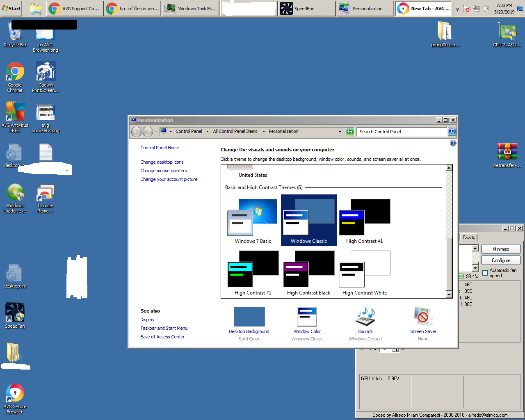The image size is (525, 420).
Task: Open Change mouse pointers link
Action: pos(164,171)
